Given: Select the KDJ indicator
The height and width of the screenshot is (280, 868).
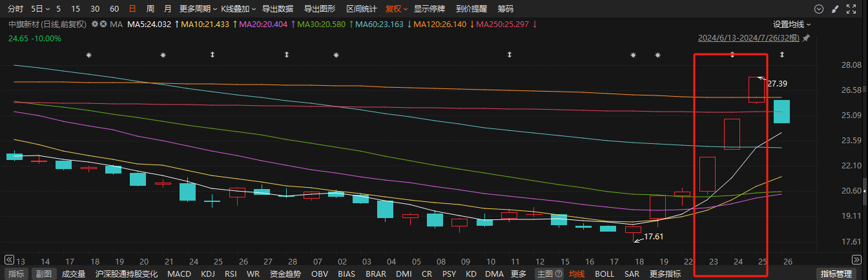Looking at the screenshot, I should pyautogui.click(x=208, y=274).
